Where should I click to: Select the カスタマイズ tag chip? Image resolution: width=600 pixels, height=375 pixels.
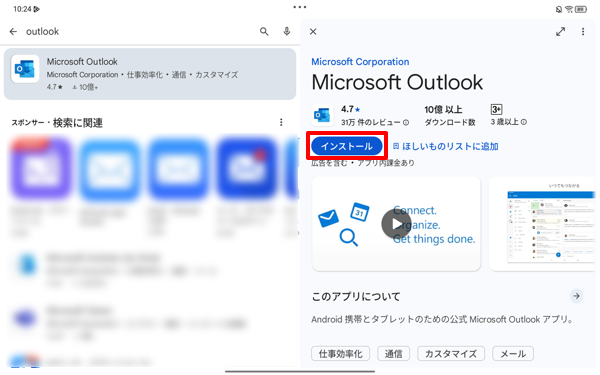pyautogui.click(x=451, y=354)
